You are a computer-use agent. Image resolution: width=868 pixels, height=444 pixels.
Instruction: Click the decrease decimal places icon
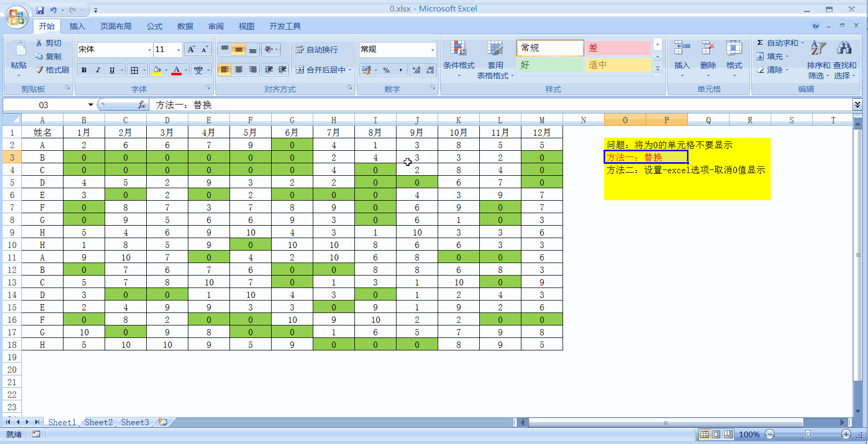click(x=430, y=70)
